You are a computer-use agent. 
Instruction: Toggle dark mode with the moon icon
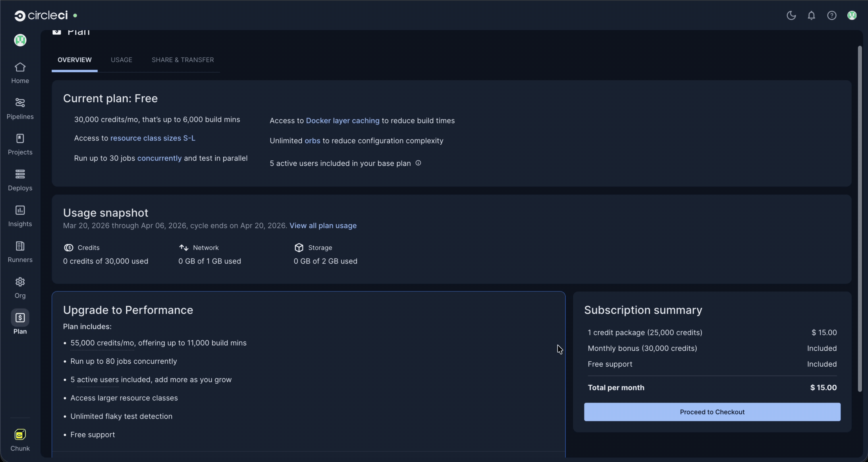pyautogui.click(x=792, y=15)
